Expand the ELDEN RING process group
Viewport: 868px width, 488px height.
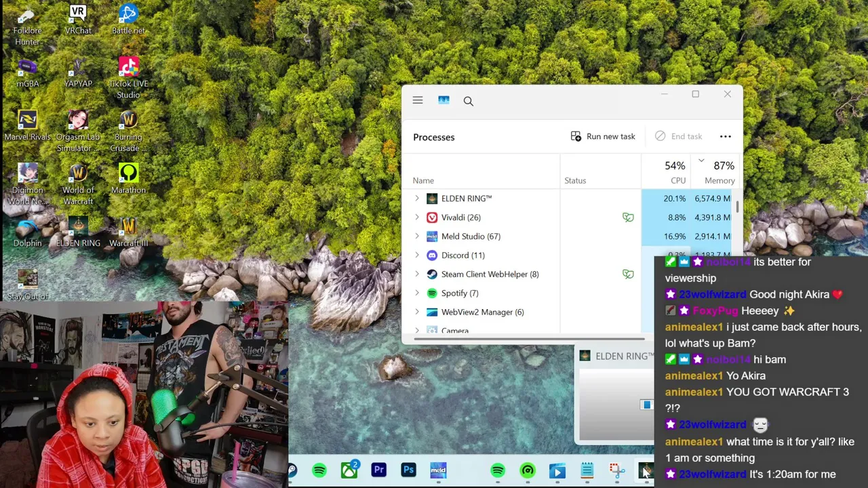[417, 199]
